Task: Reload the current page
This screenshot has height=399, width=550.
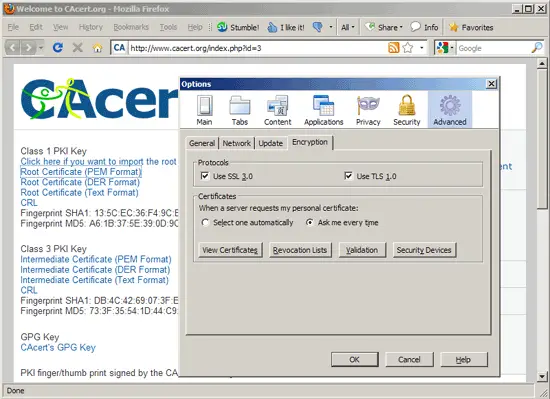Action: tap(58, 47)
